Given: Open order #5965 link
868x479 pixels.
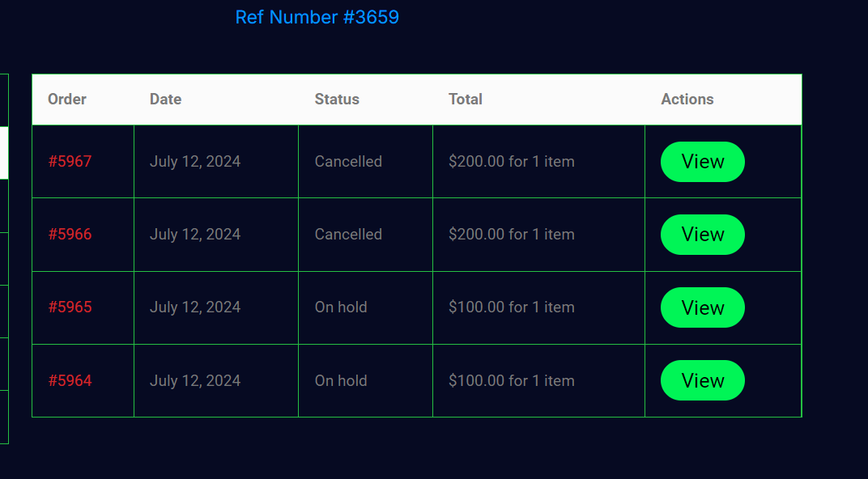Looking at the screenshot, I should coord(70,307).
